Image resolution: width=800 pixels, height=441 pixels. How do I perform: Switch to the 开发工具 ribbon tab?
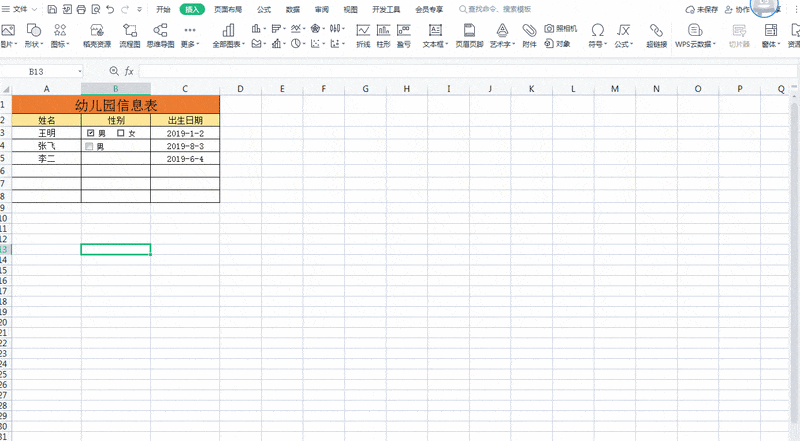386,9
